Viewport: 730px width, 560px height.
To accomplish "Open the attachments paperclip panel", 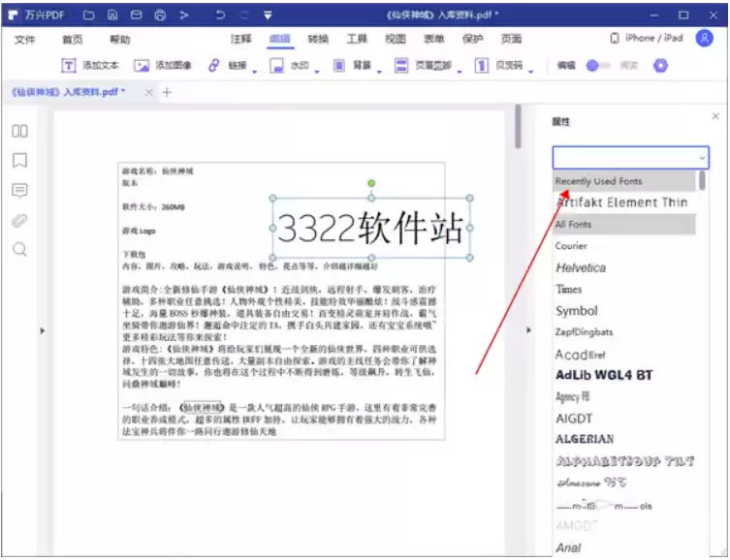I will coord(19,220).
